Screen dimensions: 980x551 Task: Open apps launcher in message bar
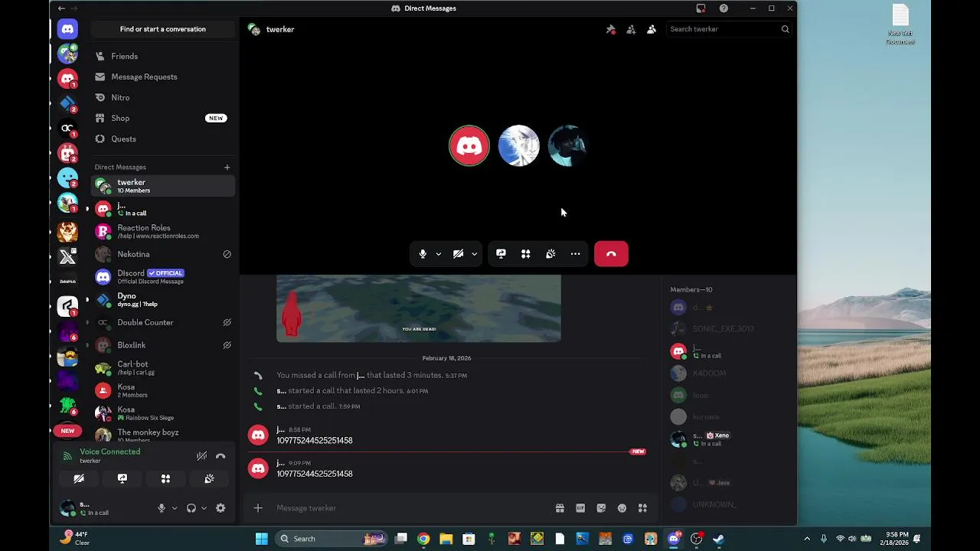pos(642,508)
